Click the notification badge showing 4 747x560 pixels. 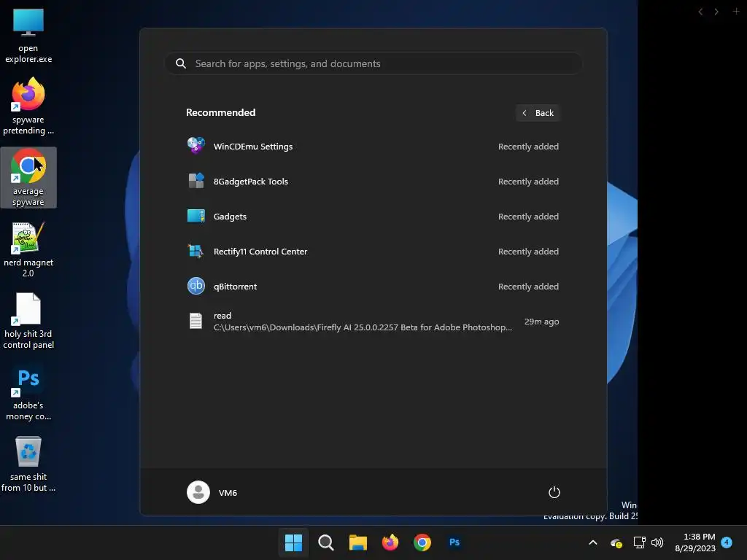(727, 542)
